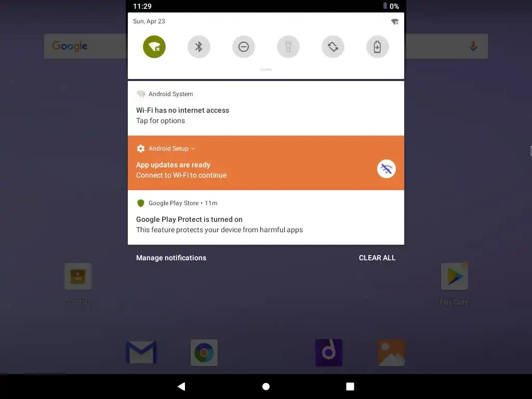The image size is (532, 399).
Task: Open the Play Store app icon
Action: click(x=454, y=276)
